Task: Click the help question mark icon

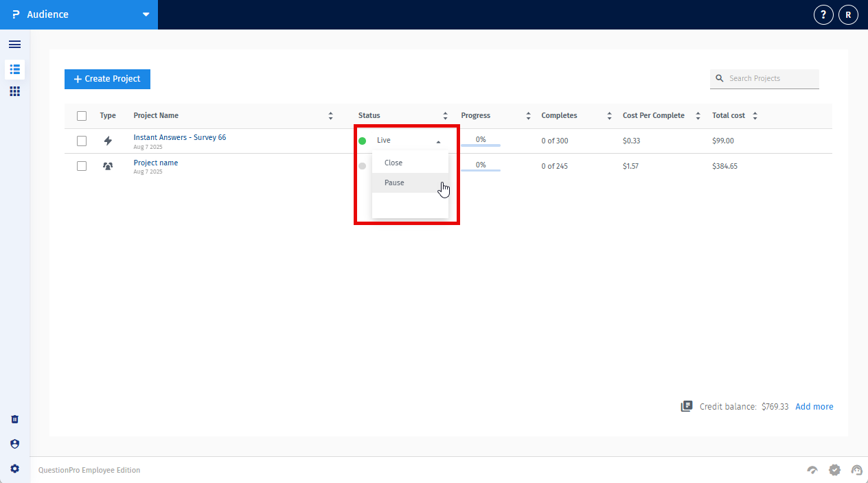Action: [x=823, y=14]
